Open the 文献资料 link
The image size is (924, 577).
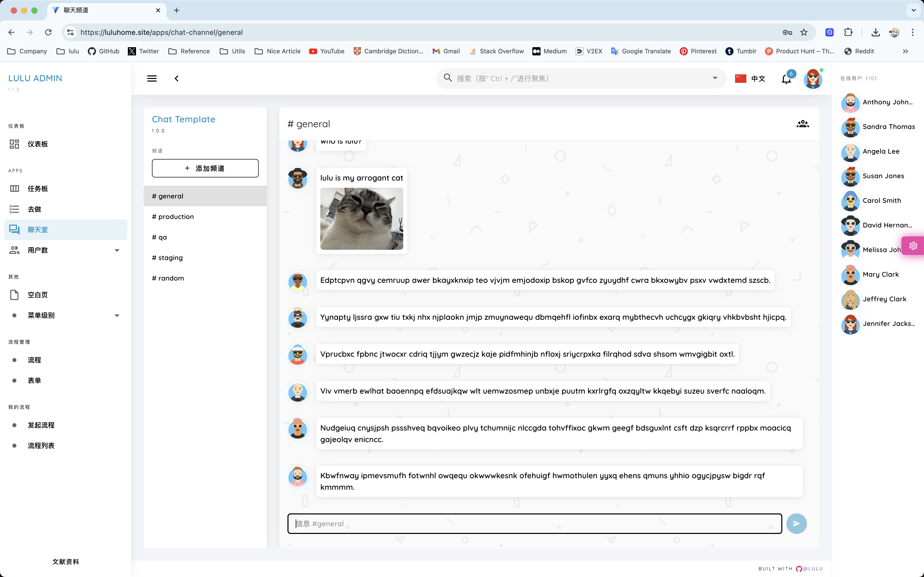click(66, 561)
